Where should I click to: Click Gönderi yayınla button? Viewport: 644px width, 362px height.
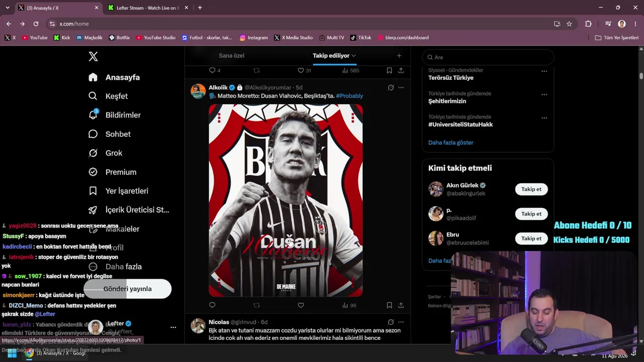pos(127,289)
